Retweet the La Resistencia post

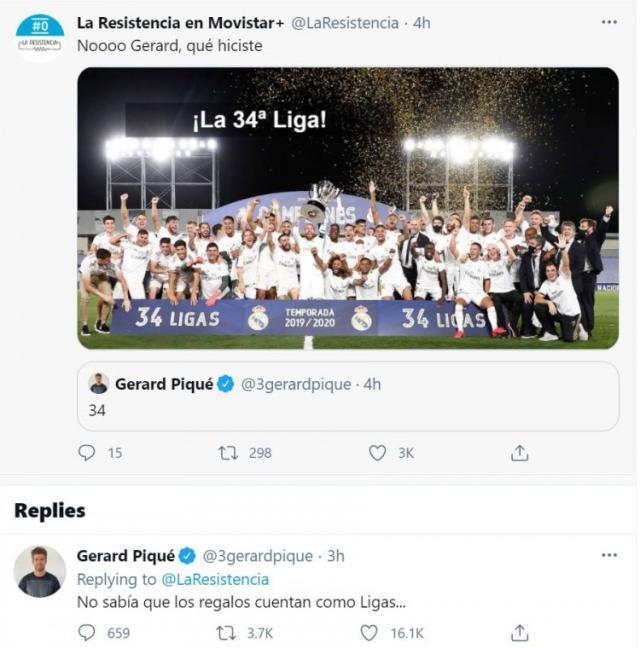tap(229, 453)
